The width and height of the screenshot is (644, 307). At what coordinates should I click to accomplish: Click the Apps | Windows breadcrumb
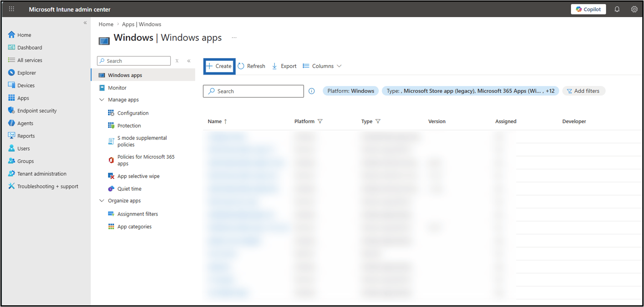(141, 24)
